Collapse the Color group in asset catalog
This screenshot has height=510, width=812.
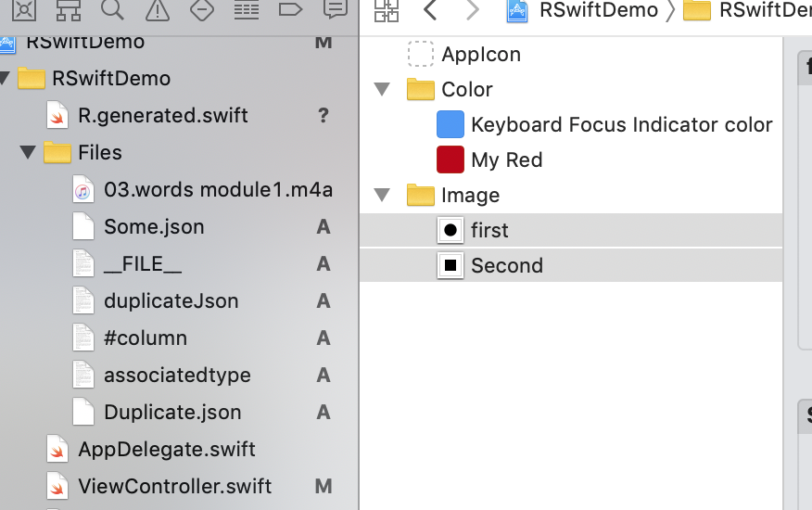(381, 89)
